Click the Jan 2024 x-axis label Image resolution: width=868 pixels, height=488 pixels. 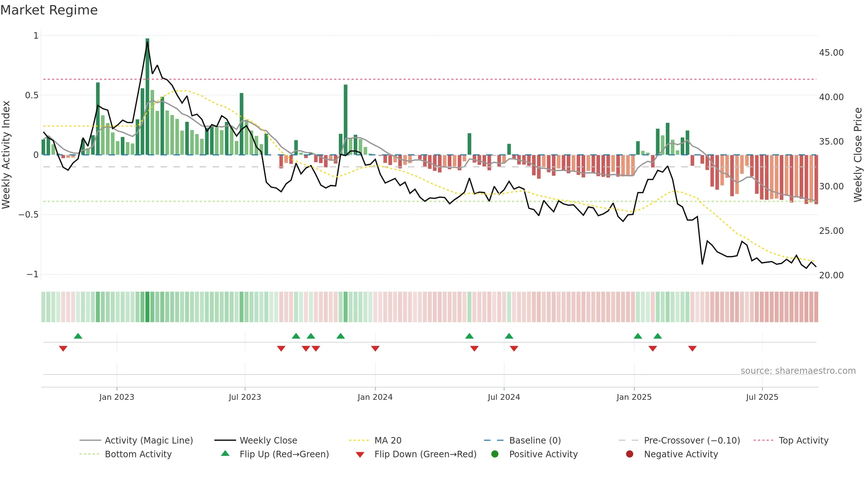pos(375,397)
